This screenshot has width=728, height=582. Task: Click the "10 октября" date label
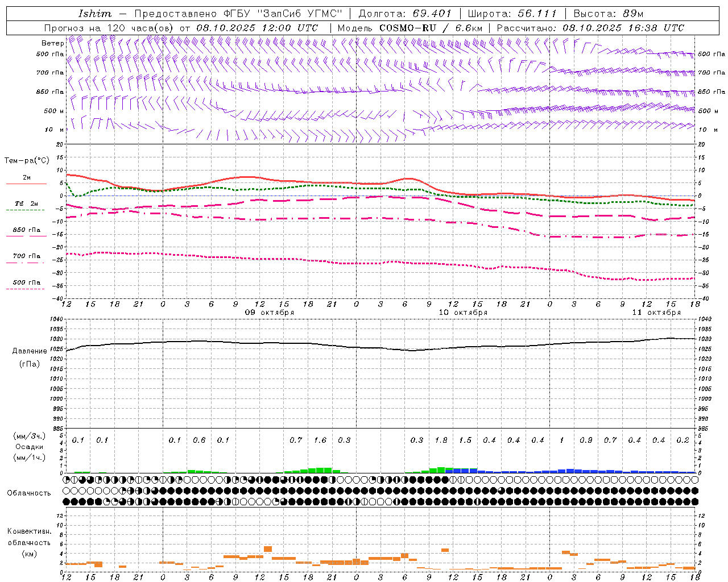pos(463,313)
